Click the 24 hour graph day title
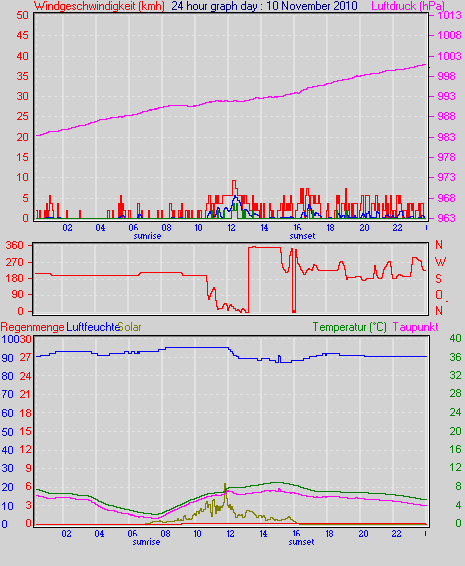Viewport: 465px width, 566px height. [x=264, y=6]
